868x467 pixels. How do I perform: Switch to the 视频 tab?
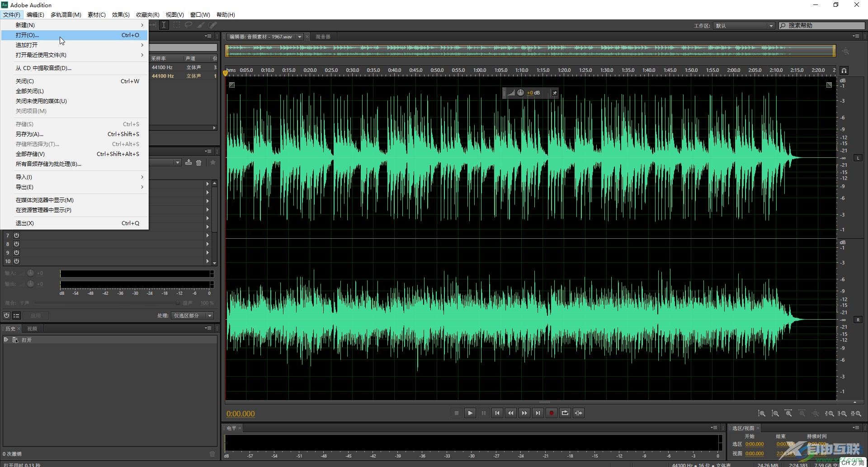[32, 329]
